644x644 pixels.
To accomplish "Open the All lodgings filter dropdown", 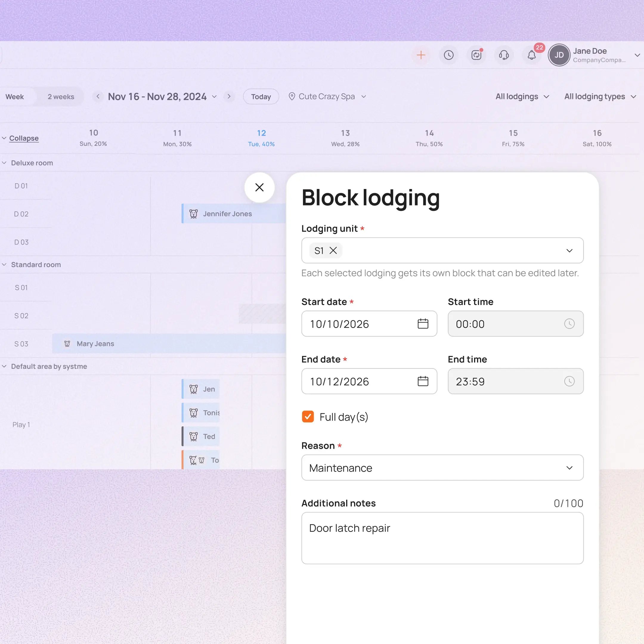I will tap(522, 96).
